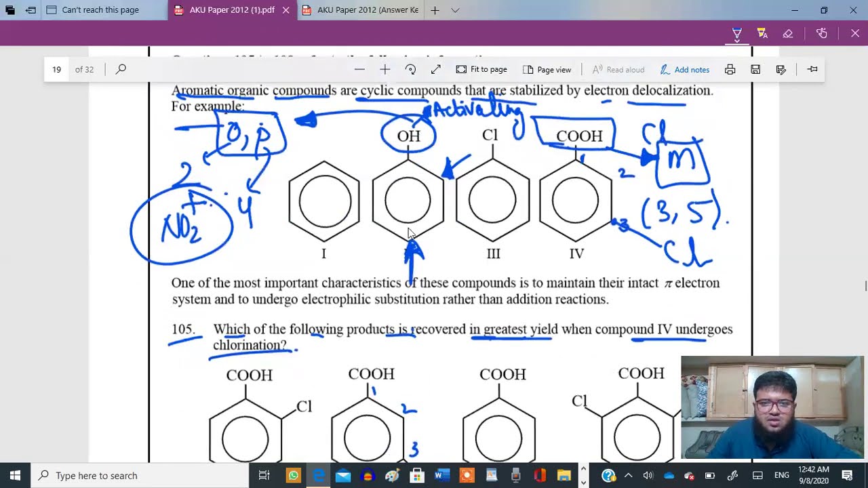Enable touch writing mode
This screenshot has width=868, height=488.
click(822, 33)
